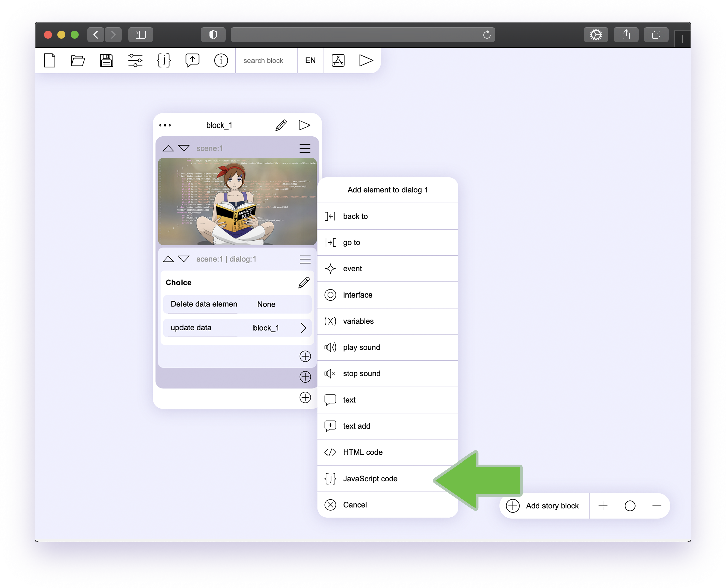This screenshot has width=726, height=588.
Task: Click the browser share icon
Action: click(626, 35)
